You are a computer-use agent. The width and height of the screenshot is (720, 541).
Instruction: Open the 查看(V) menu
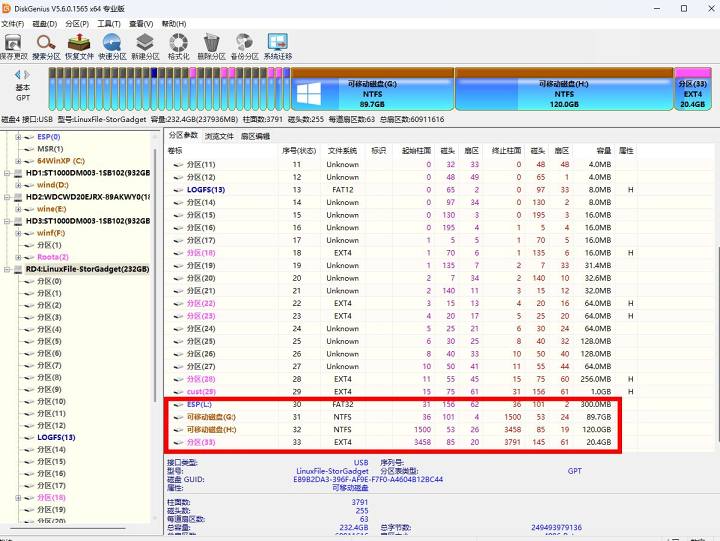tap(141, 24)
